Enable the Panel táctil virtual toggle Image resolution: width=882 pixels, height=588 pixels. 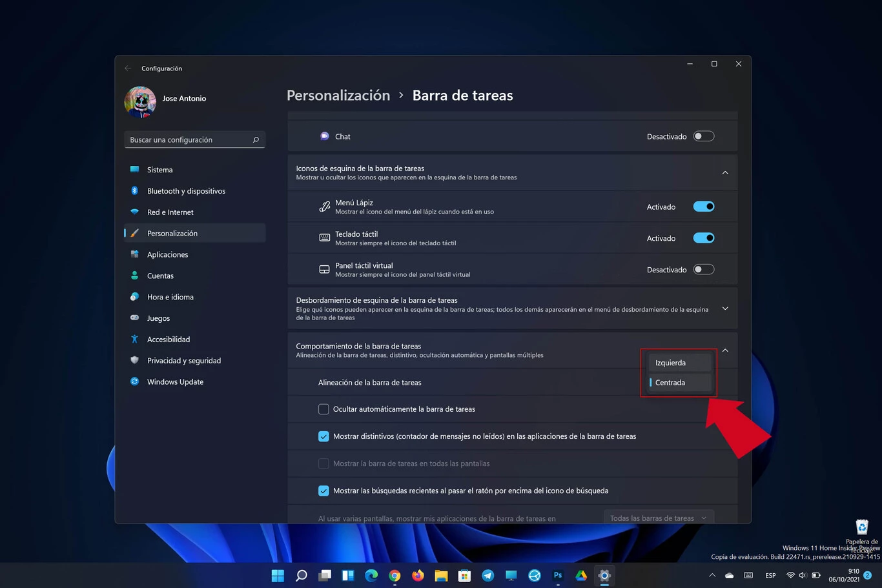[x=703, y=270]
